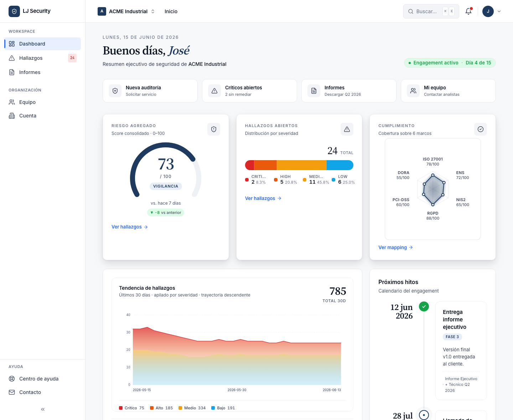Click the Cuenta building icon in the sidebar
The image size is (513, 420).
[x=12, y=116]
